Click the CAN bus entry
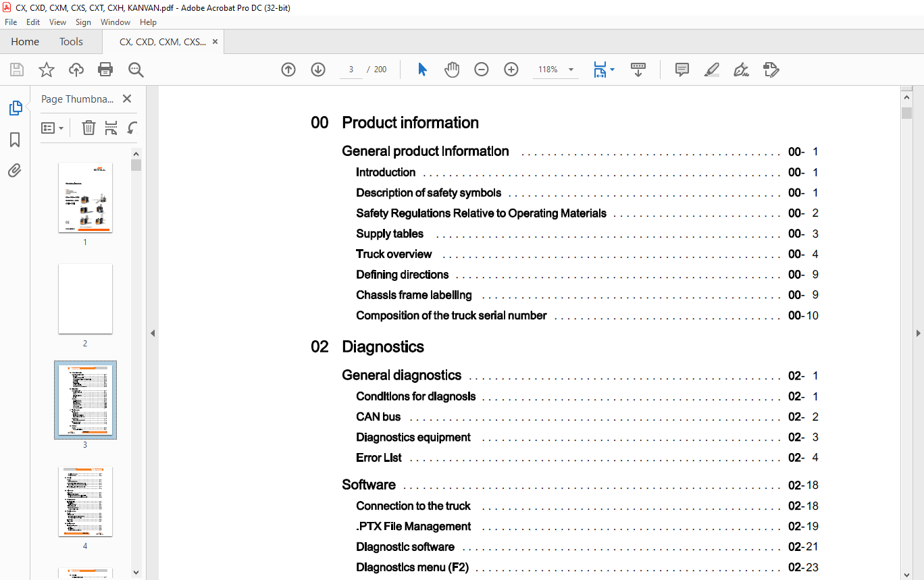 click(378, 417)
